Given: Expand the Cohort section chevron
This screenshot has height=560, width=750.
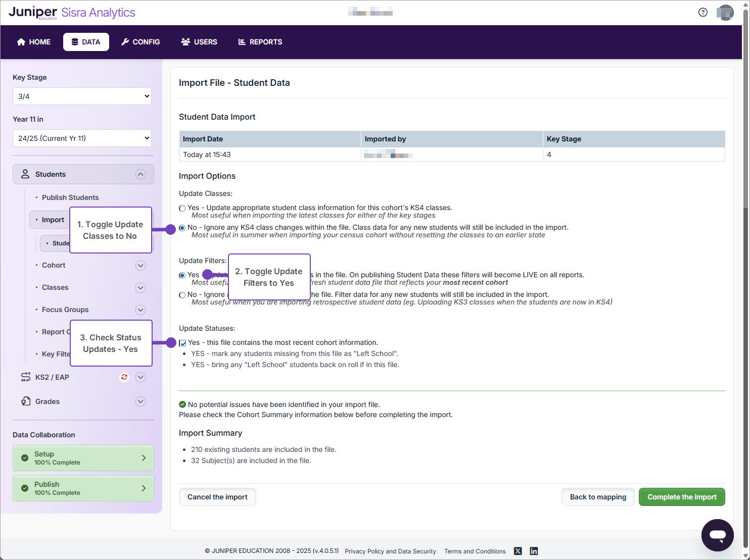Looking at the screenshot, I should pyautogui.click(x=140, y=266).
